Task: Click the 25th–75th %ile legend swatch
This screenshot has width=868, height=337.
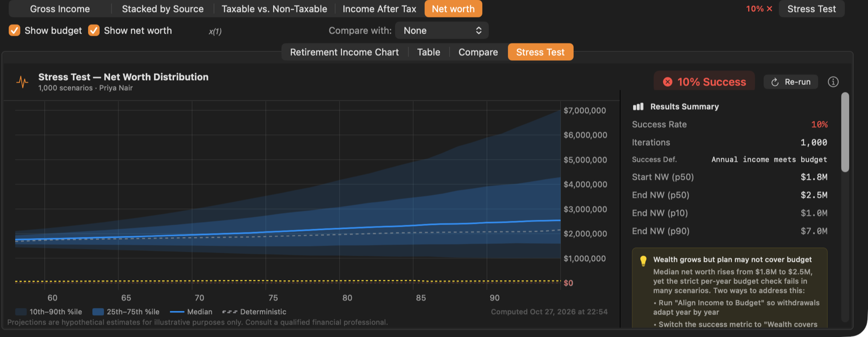Action: coord(98,312)
